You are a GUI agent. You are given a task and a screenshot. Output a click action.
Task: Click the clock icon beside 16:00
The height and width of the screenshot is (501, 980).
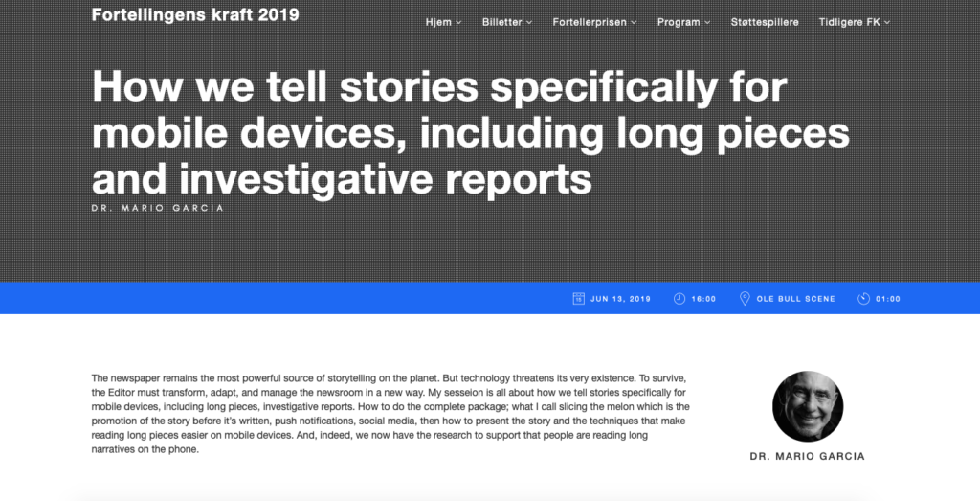[679, 298]
